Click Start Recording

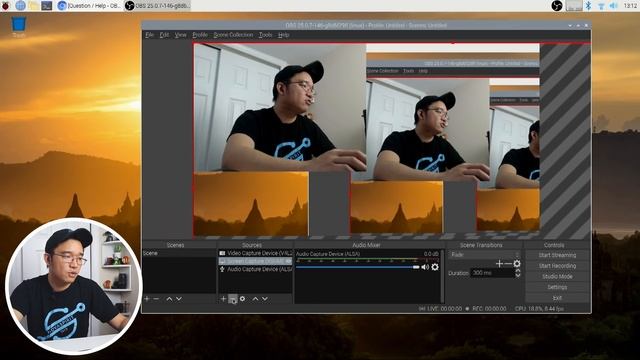click(x=557, y=266)
